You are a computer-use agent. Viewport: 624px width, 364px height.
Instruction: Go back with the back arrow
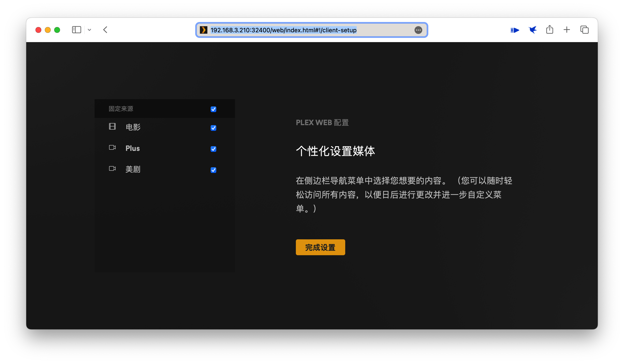click(105, 30)
